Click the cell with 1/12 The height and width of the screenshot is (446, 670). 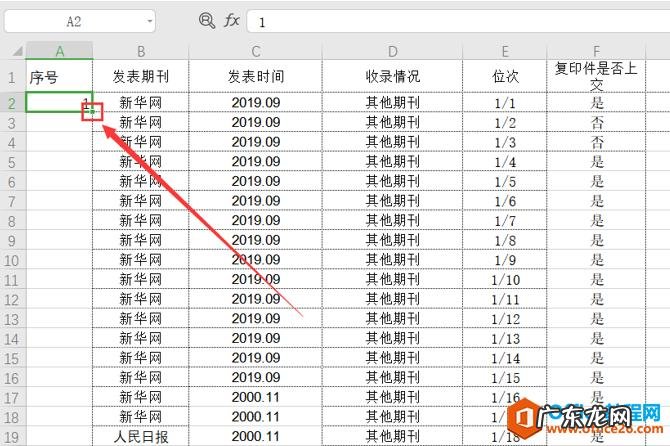505,319
